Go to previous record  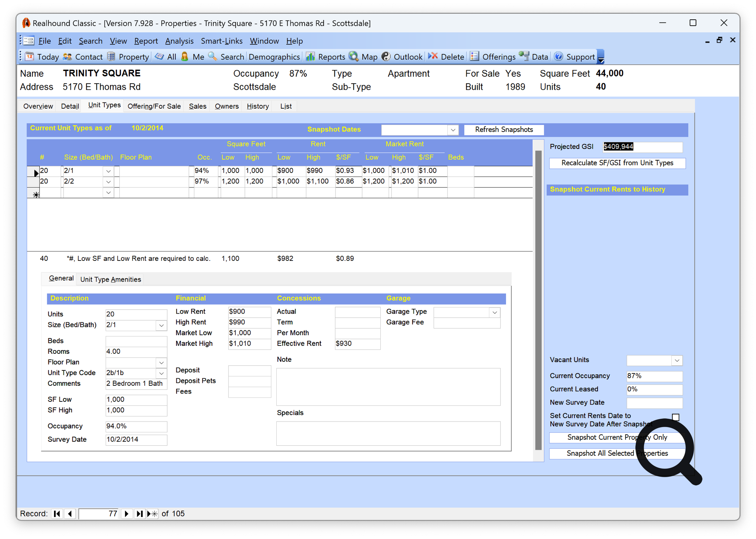[70, 514]
